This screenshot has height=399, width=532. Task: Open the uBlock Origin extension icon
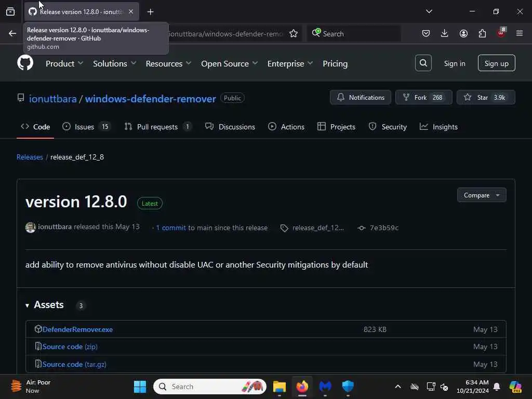click(x=501, y=33)
